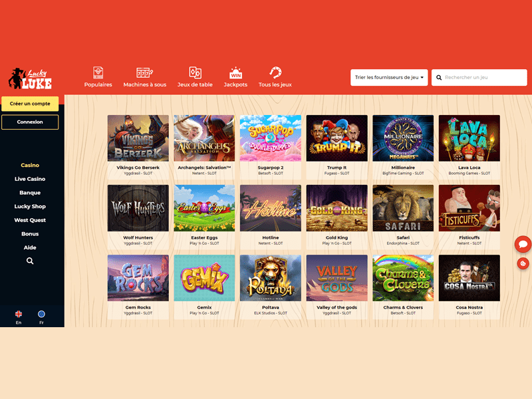Click the 'Vikings Go Berserk' title text
This screenshot has width=532, height=399.
138,168
